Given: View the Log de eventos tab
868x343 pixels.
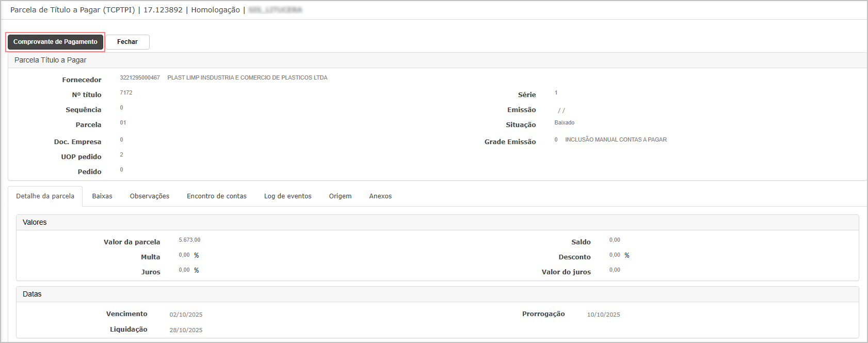Looking at the screenshot, I should click(x=288, y=196).
